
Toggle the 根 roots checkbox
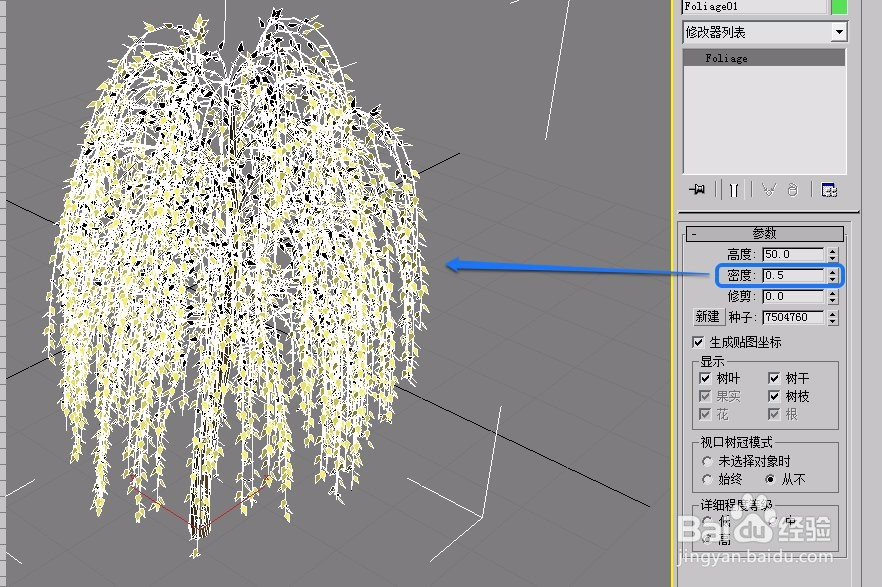point(774,414)
